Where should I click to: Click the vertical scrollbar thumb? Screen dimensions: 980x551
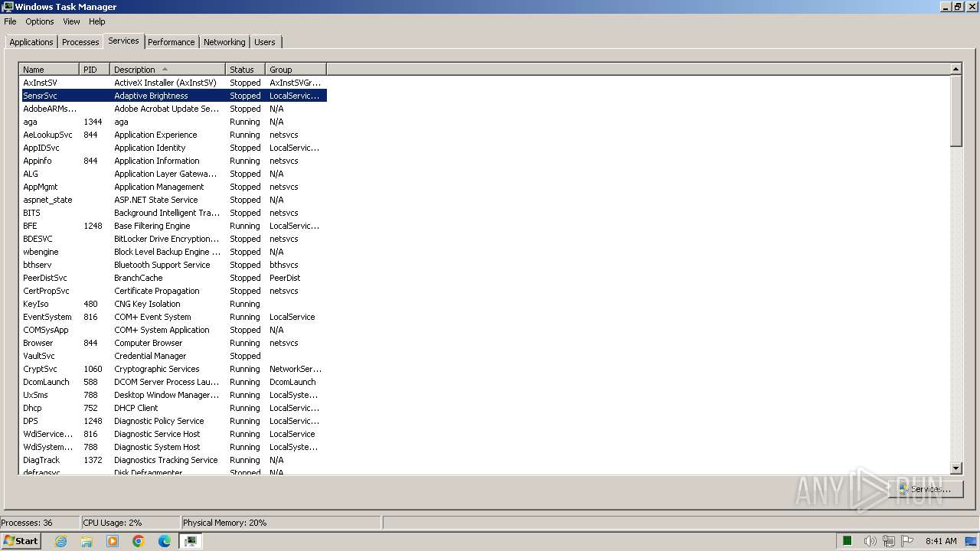pyautogui.click(x=955, y=111)
